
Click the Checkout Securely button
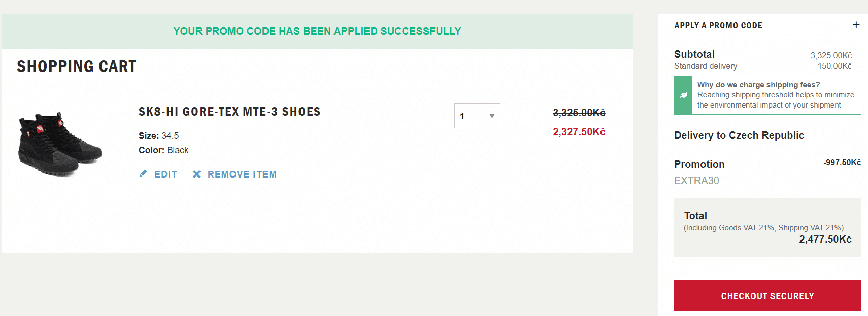pyautogui.click(x=767, y=296)
